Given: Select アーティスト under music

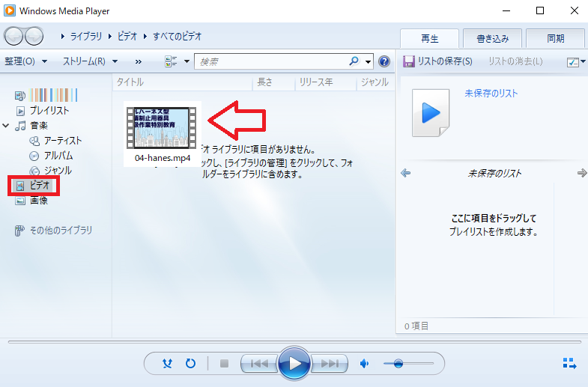Looking at the screenshot, I should point(55,141).
